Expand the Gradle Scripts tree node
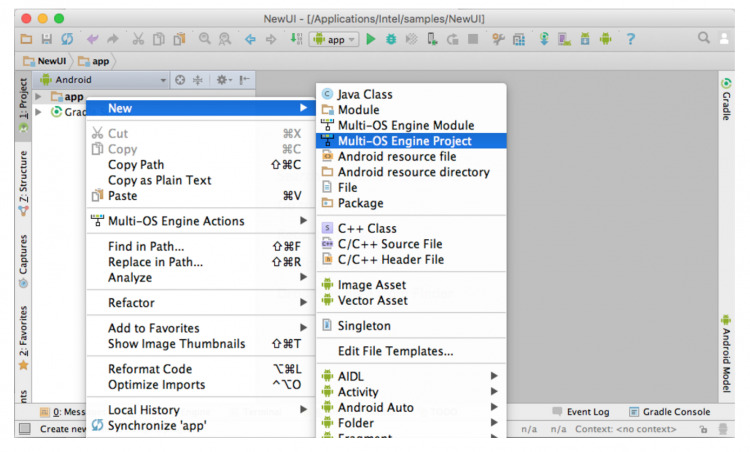Screen dimensions: 750x452 (x=39, y=112)
